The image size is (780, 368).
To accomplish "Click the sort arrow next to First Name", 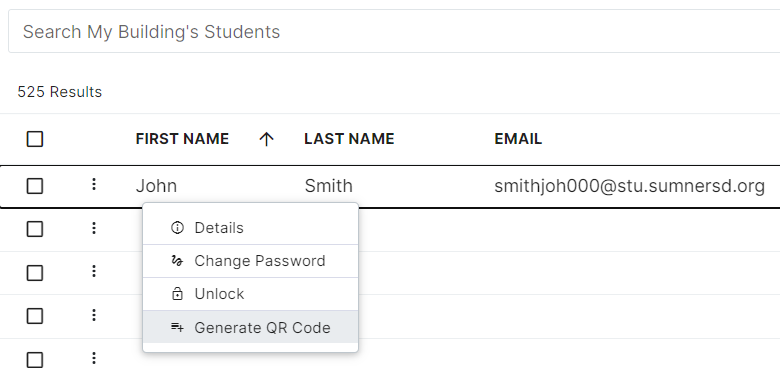I will (x=267, y=139).
